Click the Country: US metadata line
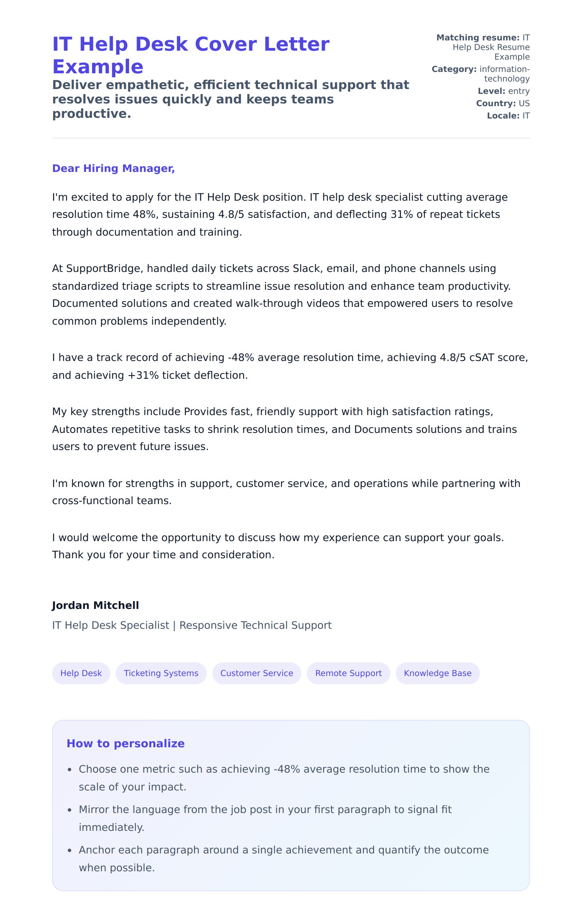Screen dimensions: 582x924 point(503,103)
